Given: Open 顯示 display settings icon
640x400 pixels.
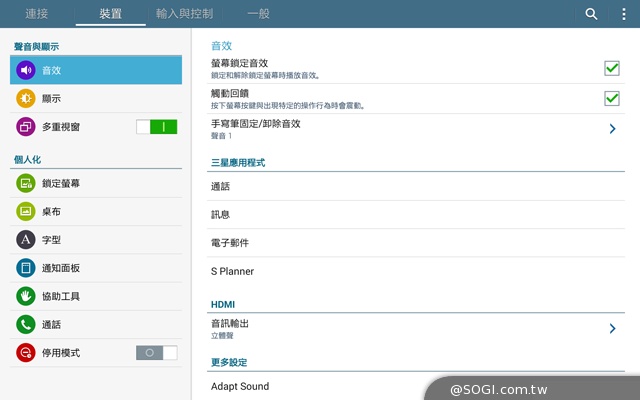Looking at the screenshot, I should [x=26, y=98].
